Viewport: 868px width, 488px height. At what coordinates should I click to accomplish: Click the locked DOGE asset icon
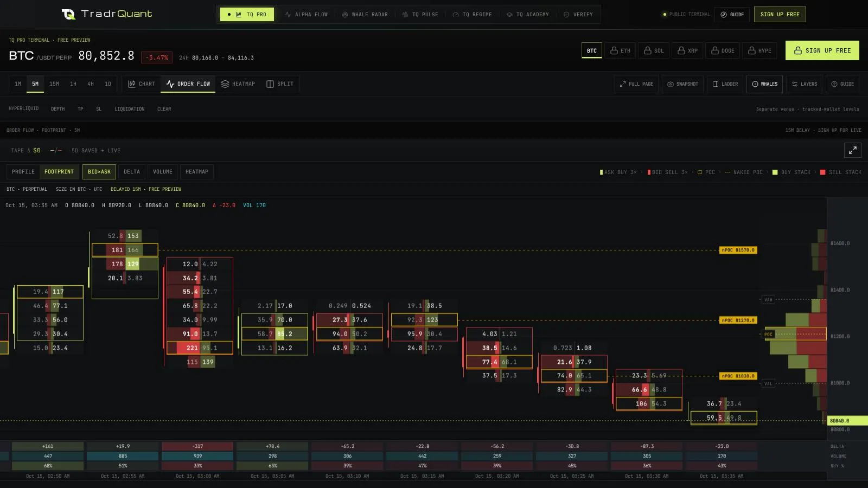715,50
